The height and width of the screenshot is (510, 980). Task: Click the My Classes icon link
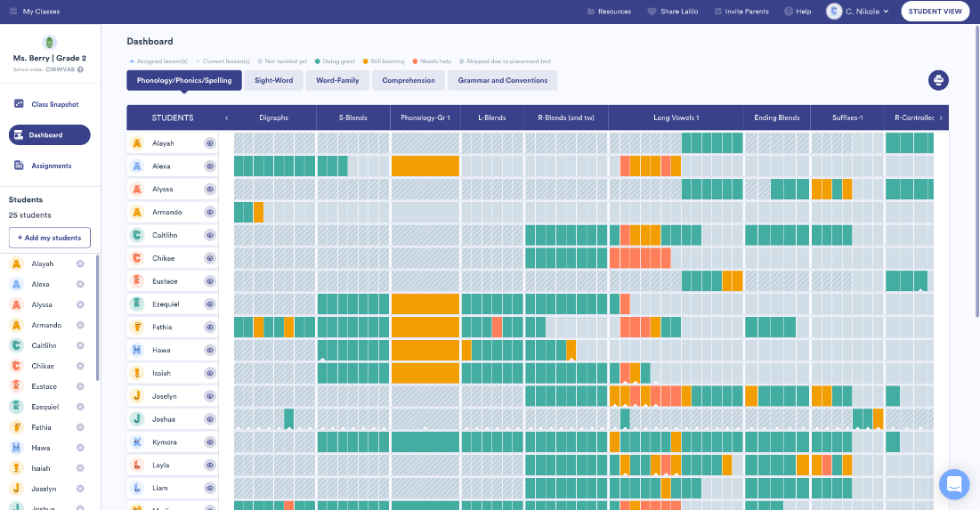tap(13, 12)
